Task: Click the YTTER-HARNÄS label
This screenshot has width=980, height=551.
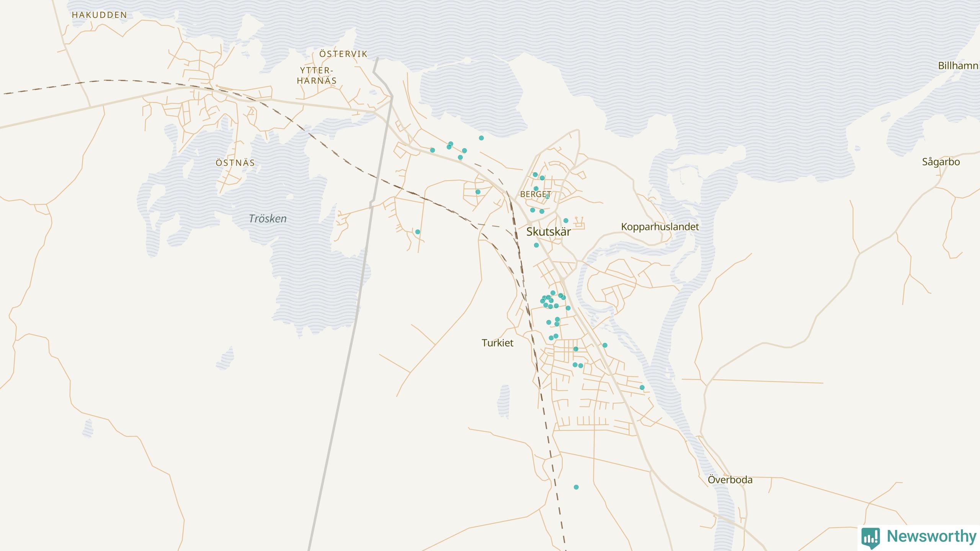Action: 317,76
